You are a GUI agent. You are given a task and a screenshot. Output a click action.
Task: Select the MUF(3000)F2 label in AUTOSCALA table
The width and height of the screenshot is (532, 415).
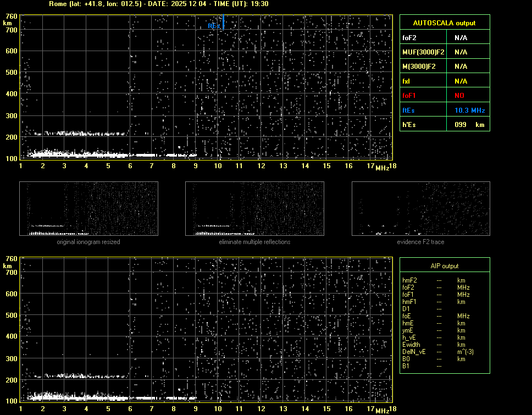click(423, 52)
